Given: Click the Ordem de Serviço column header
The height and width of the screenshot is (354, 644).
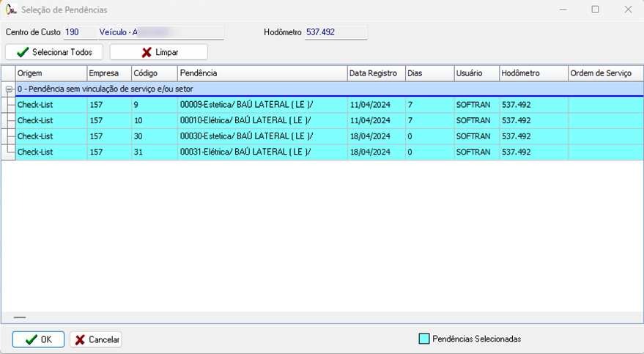Looking at the screenshot, I should pos(606,73).
